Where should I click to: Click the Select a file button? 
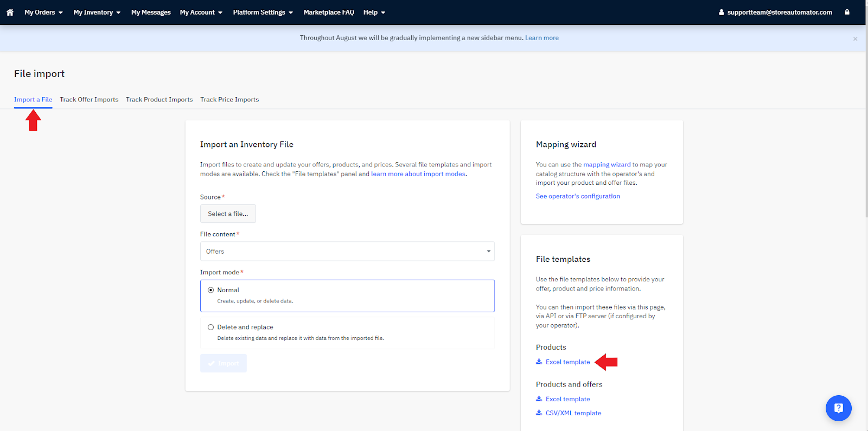228,214
